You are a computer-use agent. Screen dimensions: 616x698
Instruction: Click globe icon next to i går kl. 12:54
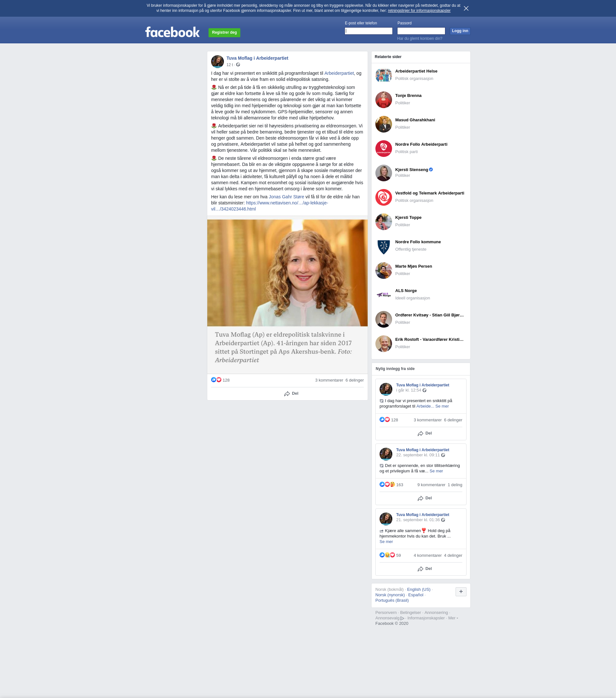pyautogui.click(x=424, y=390)
